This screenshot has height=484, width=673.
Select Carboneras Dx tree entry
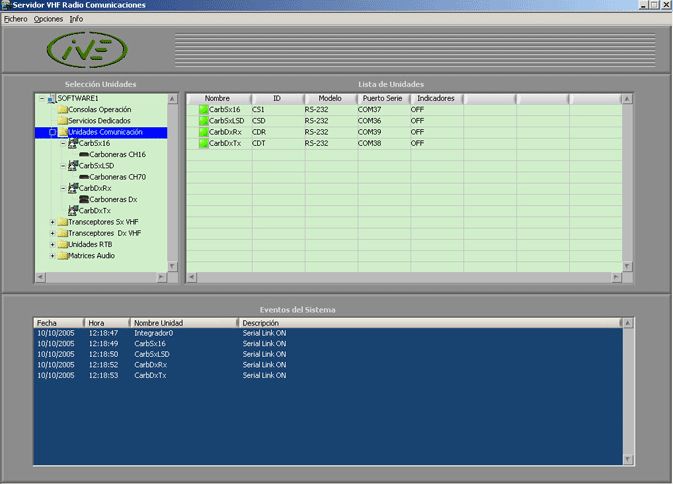pos(113,199)
